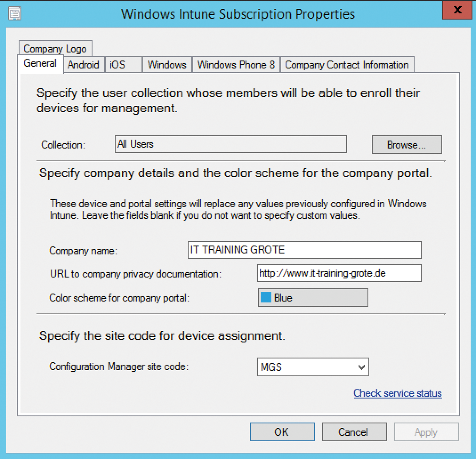Click the dialog window icon in title bar

15,14
